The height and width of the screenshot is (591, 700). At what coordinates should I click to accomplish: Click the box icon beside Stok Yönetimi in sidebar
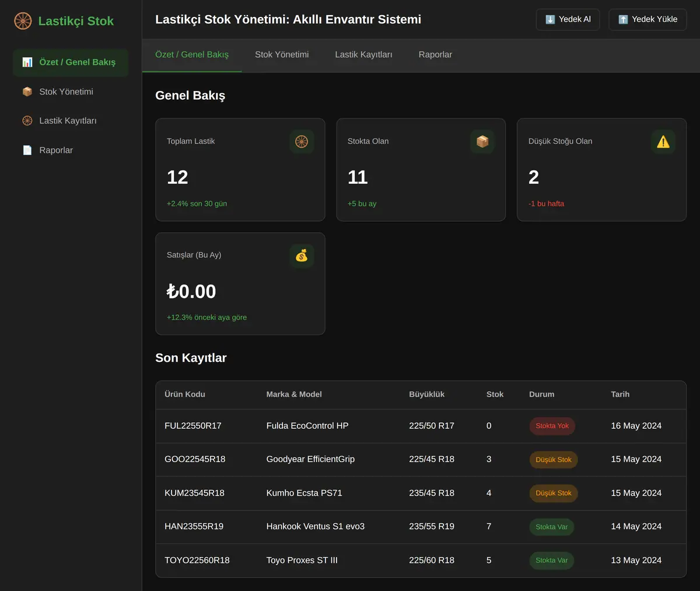click(27, 92)
